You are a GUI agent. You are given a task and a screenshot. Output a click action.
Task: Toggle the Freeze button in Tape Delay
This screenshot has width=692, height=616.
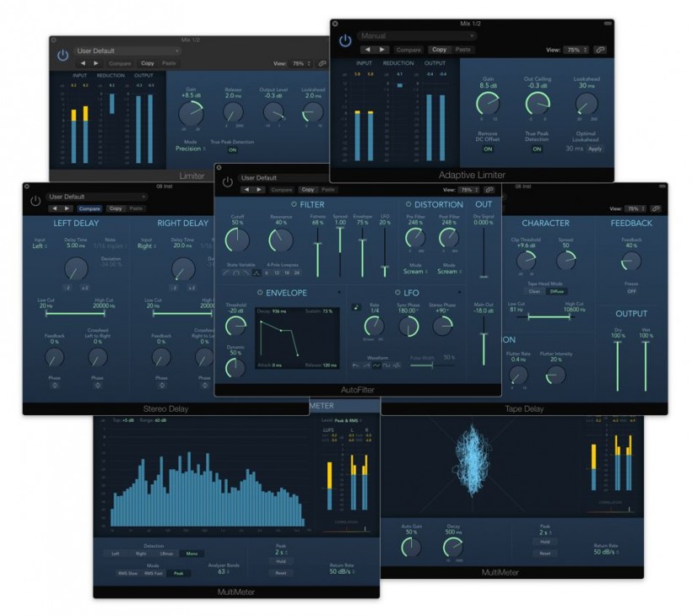tap(630, 291)
